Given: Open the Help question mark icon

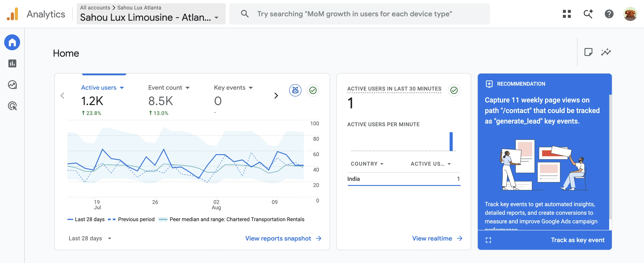Looking at the screenshot, I should [x=609, y=14].
